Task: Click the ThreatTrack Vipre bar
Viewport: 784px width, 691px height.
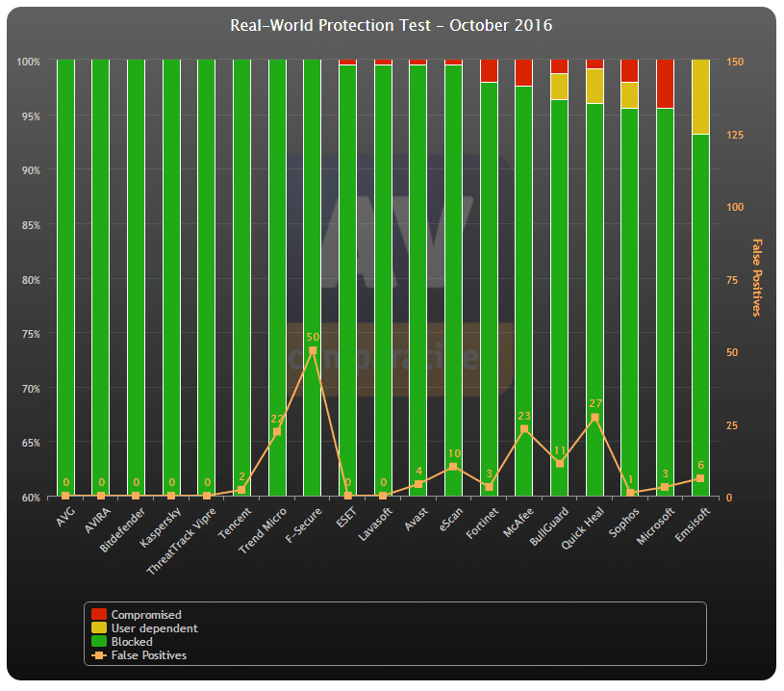Action: tap(207, 278)
